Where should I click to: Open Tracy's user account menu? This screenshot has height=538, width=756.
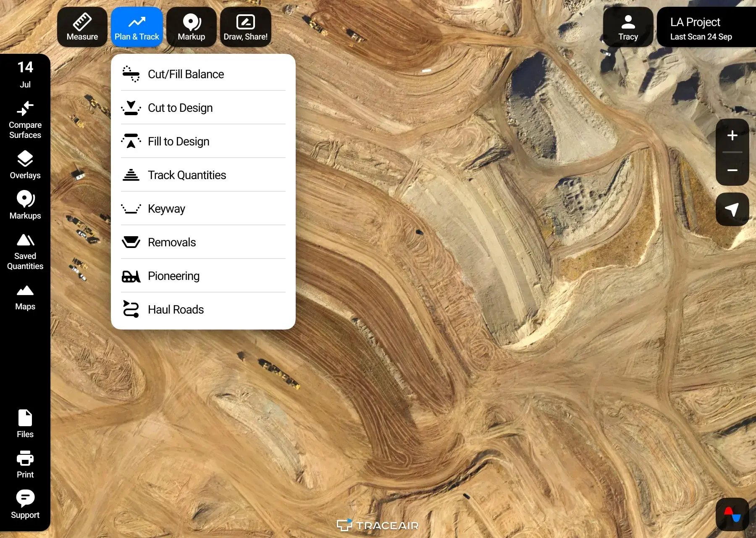pyautogui.click(x=627, y=26)
